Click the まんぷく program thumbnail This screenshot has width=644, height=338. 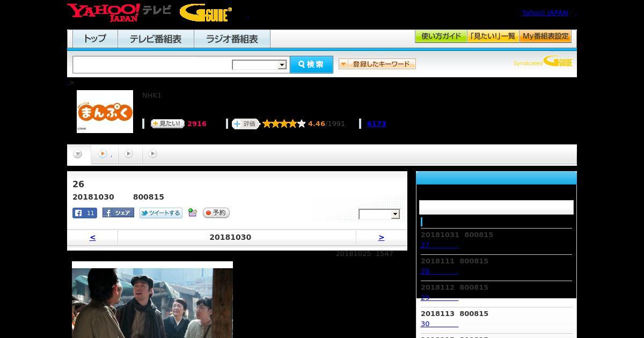pyautogui.click(x=105, y=112)
